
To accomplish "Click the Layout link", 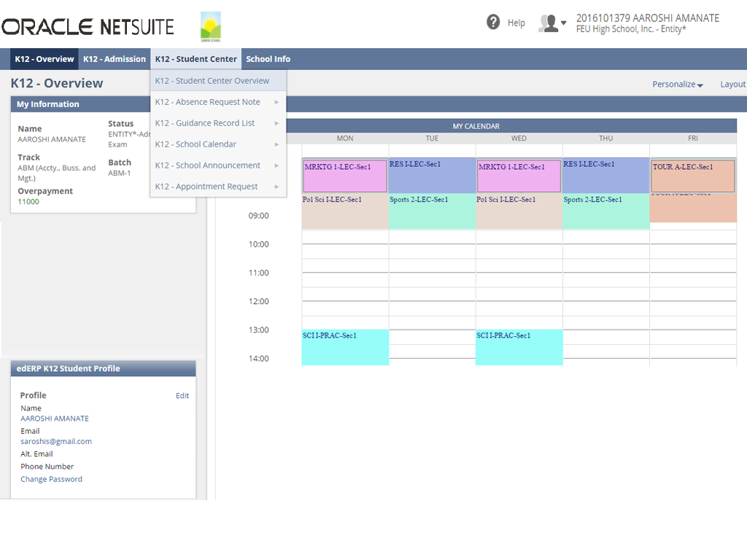I will click(x=732, y=85).
